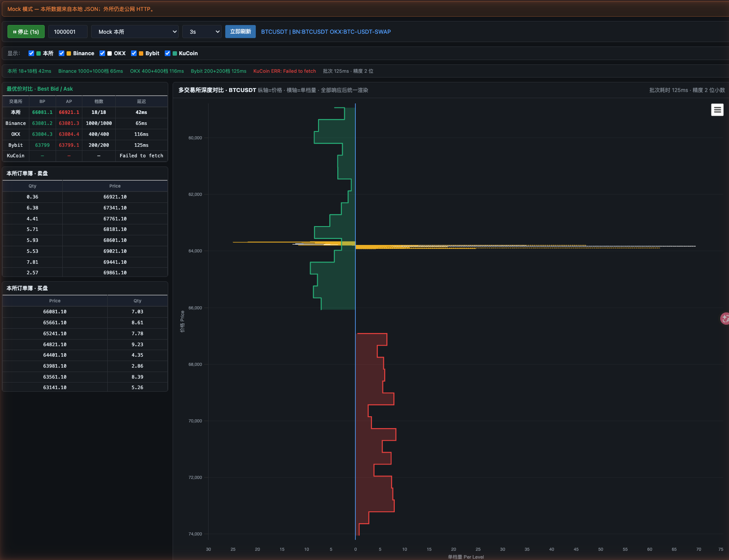Focus the 1000001 input field
Image resolution: width=729 pixels, height=560 pixels.
click(x=68, y=32)
